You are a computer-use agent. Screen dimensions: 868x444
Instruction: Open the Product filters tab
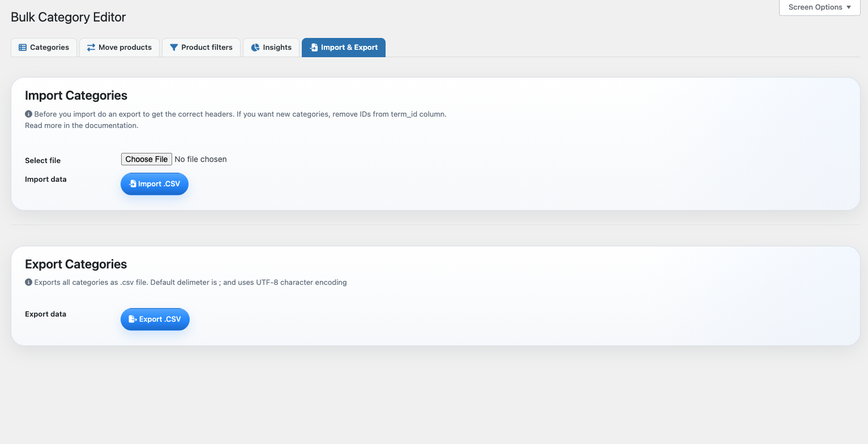coord(201,48)
